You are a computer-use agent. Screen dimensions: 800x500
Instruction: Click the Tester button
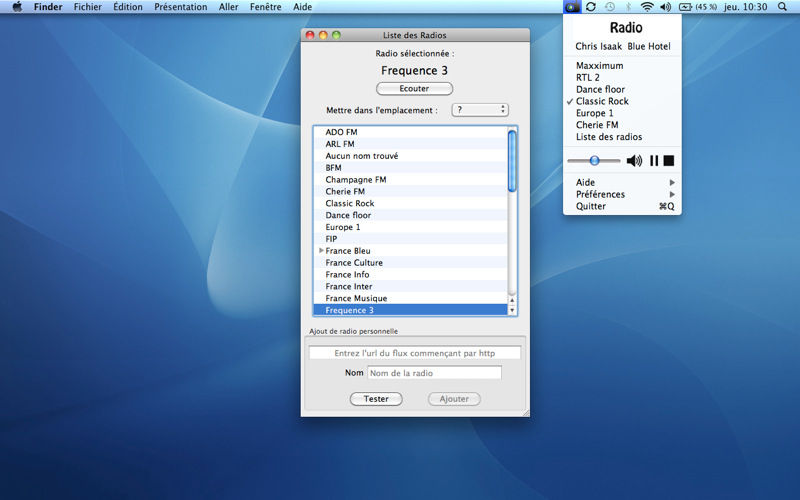pyautogui.click(x=376, y=399)
